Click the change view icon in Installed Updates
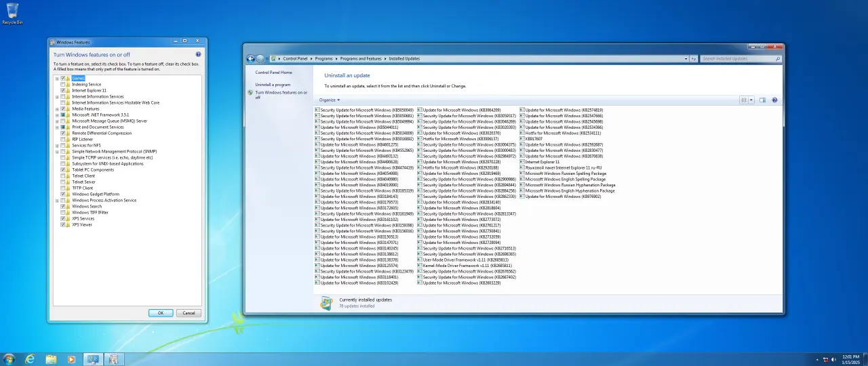 744,100
